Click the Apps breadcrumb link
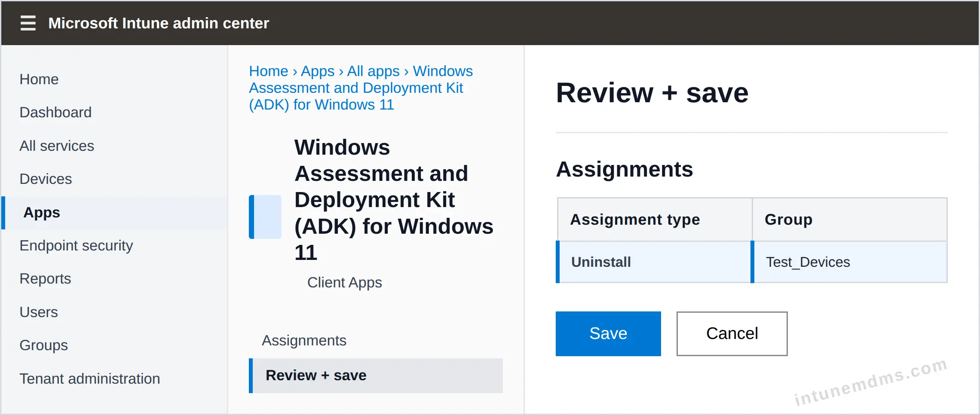Image resolution: width=980 pixels, height=415 pixels. tap(318, 71)
